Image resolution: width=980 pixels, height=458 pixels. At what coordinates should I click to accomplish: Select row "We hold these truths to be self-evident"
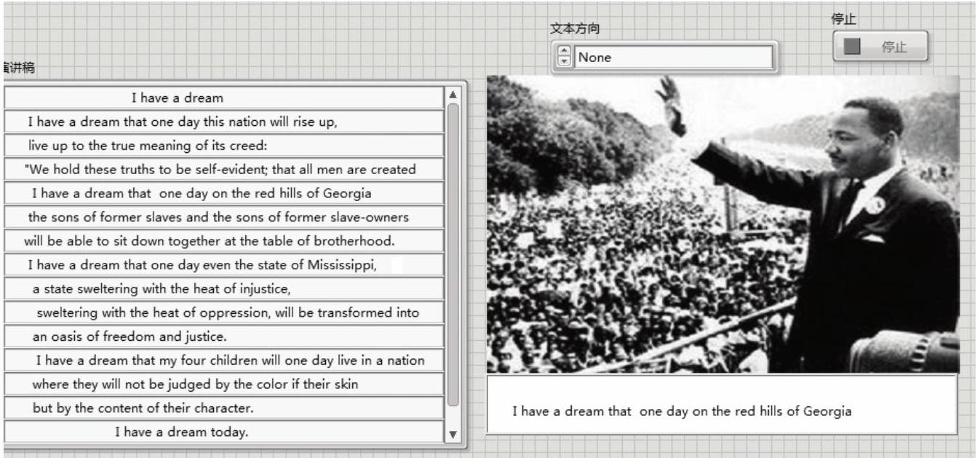click(224, 170)
